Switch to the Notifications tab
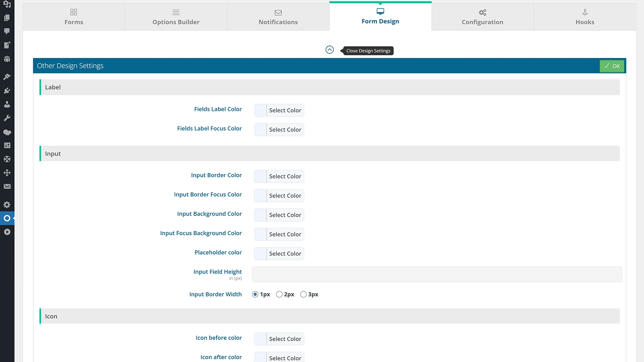This screenshot has height=362, width=644. tap(278, 17)
